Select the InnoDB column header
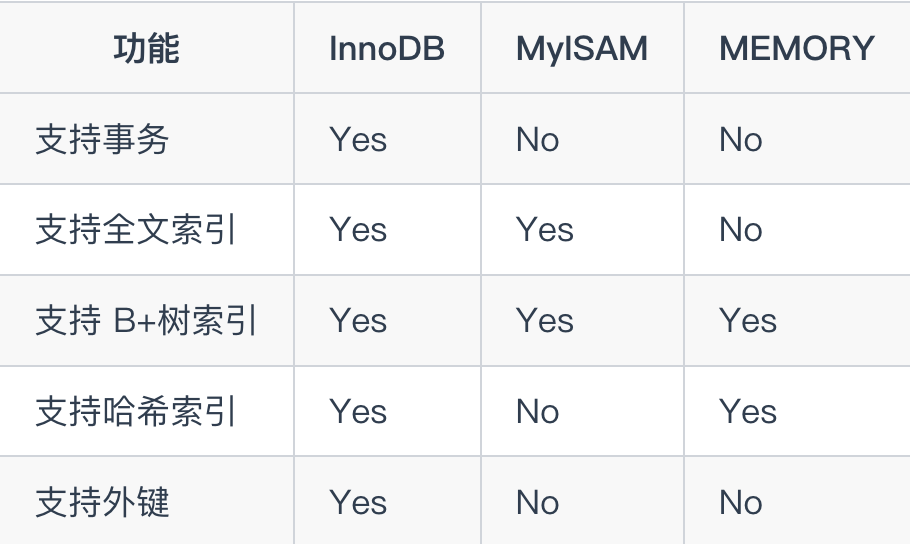 [387, 48]
